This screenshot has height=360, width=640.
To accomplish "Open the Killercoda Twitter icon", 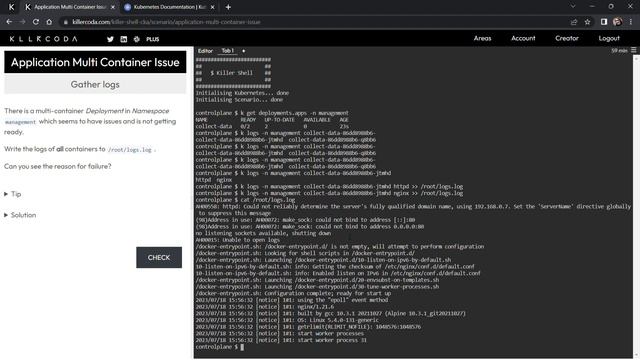I will [110, 39].
